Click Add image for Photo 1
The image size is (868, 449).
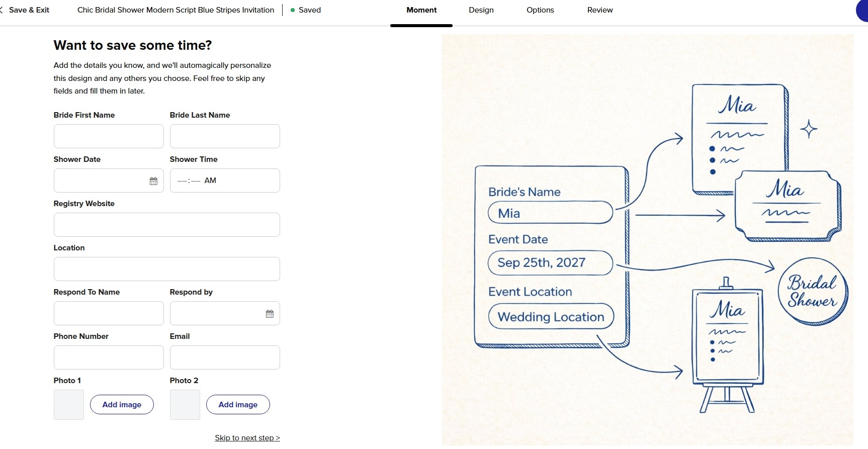(x=122, y=405)
